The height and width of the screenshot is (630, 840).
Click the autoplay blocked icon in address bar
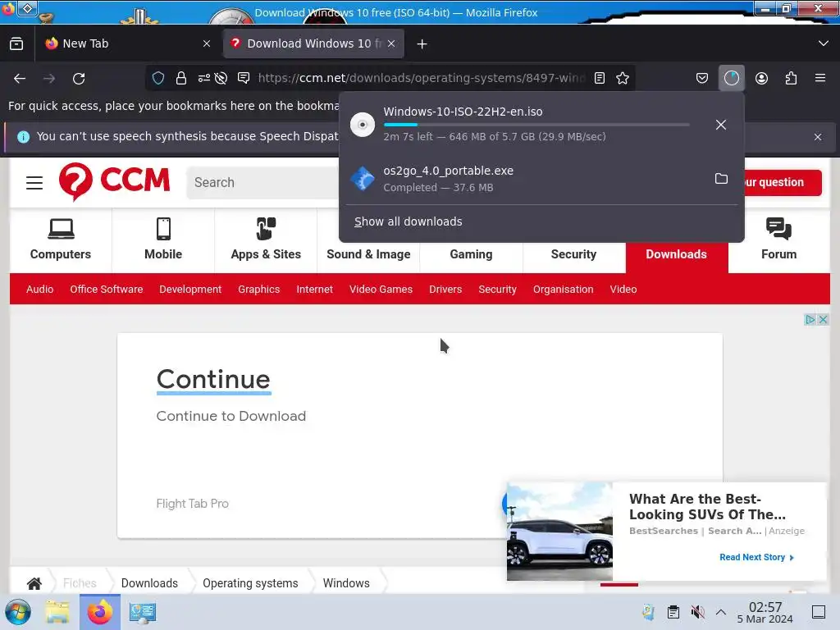point(221,78)
